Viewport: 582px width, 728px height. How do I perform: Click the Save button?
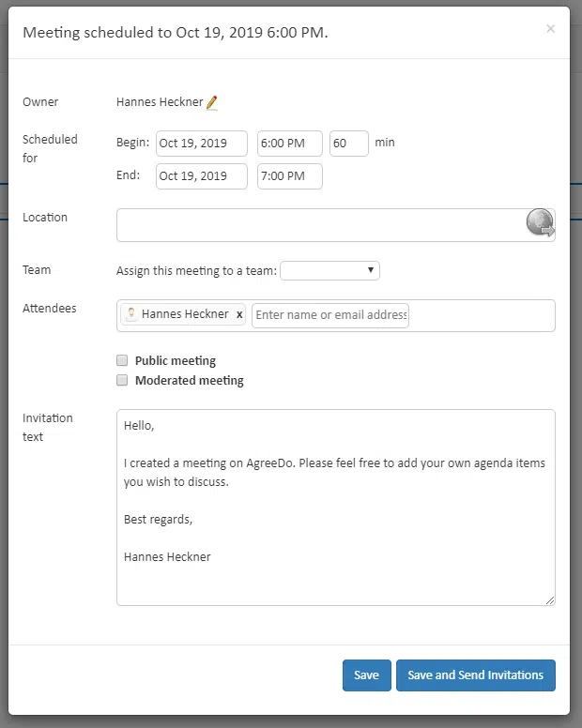367,675
